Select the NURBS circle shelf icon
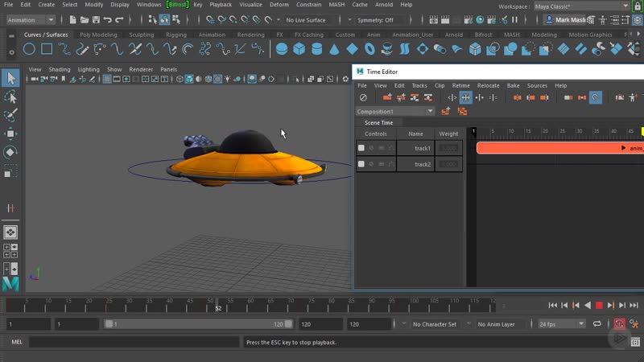The image size is (644, 362). coord(29,49)
